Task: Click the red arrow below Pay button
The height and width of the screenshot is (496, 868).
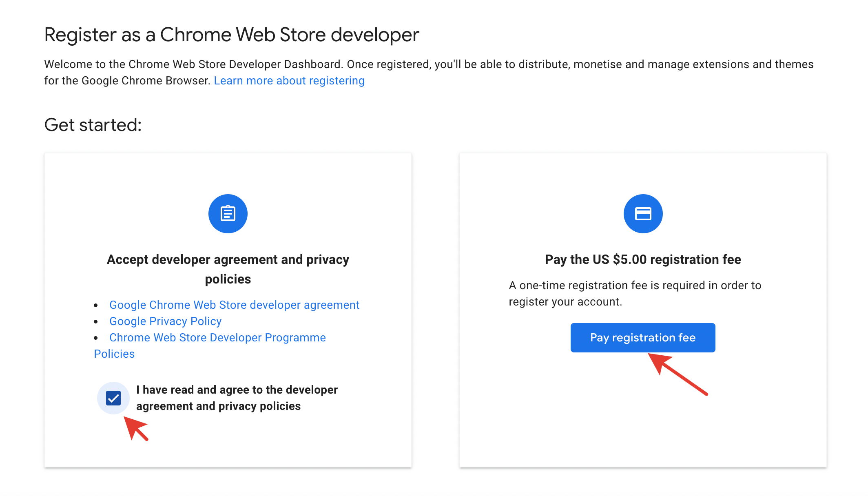Action: pos(678,374)
